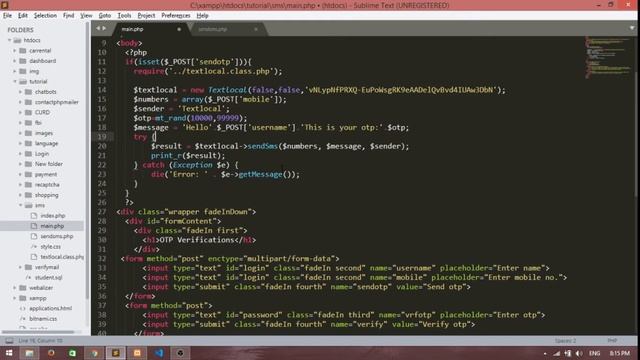
Task: Select the shopping folder icon
Action: click(x=28, y=195)
